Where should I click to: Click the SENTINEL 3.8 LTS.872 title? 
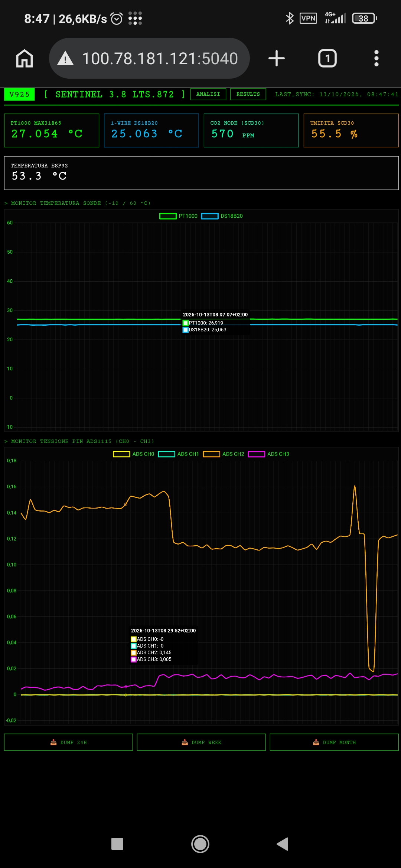click(x=114, y=94)
